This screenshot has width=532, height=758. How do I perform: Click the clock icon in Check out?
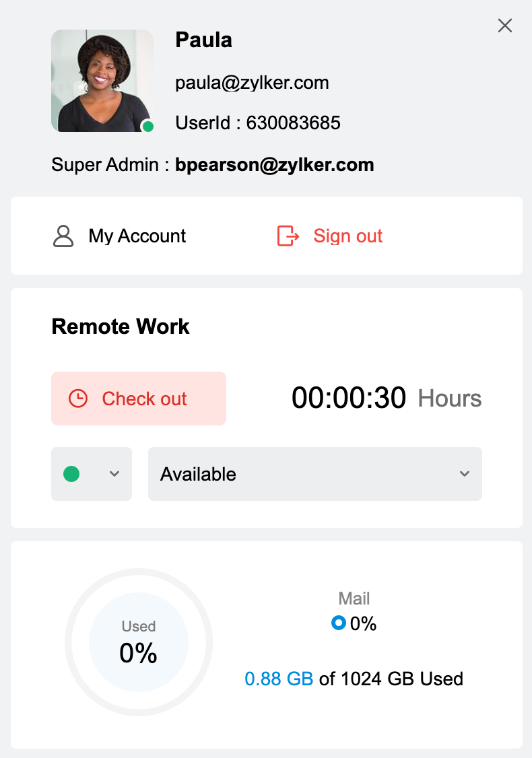[x=78, y=399]
